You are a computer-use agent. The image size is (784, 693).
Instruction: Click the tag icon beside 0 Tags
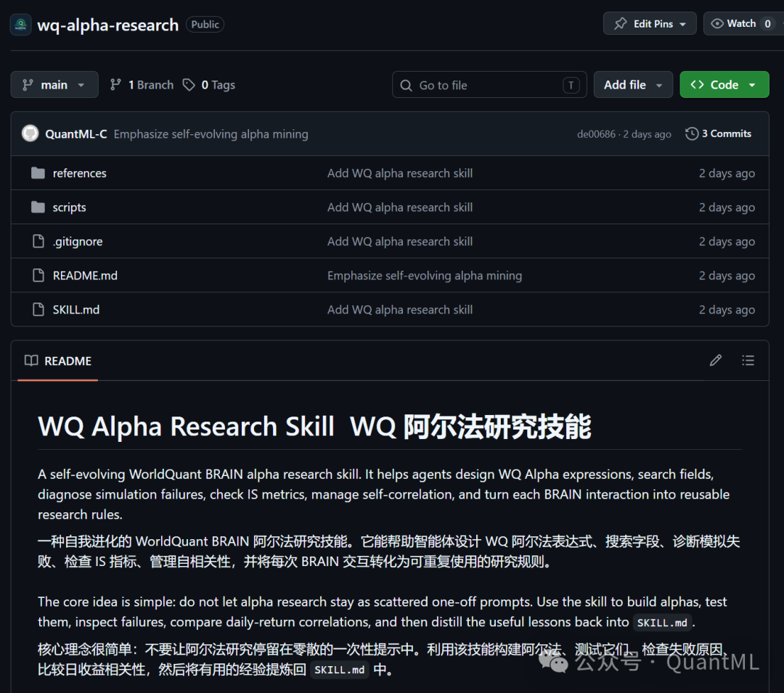(x=189, y=85)
